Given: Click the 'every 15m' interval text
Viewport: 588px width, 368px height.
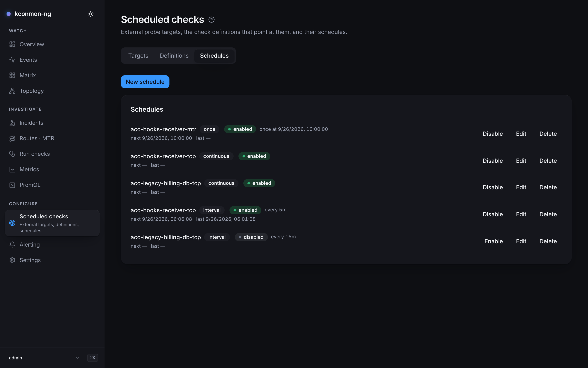Looking at the screenshot, I should pyautogui.click(x=283, y=237).
